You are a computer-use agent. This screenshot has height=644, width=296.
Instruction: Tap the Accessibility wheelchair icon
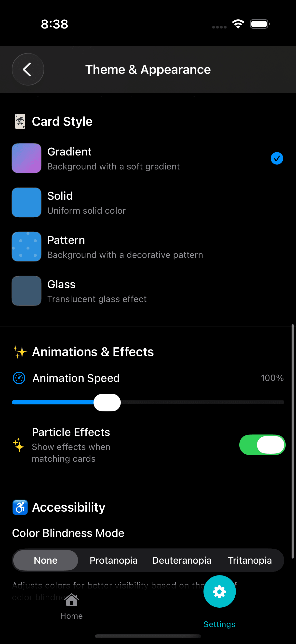(20, 507)
